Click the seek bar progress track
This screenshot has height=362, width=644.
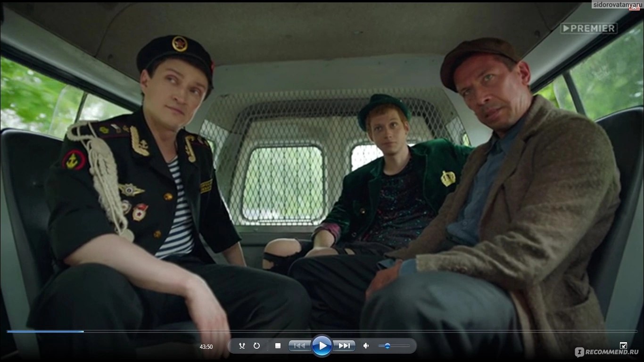322,331
